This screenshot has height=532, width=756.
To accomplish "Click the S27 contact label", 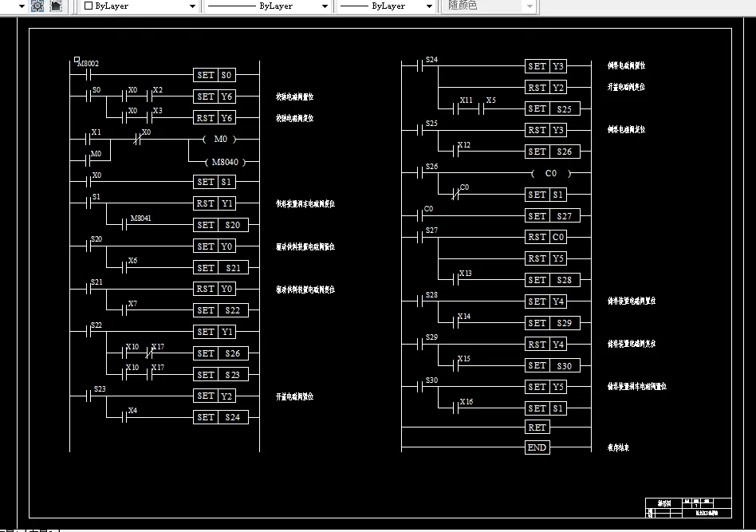I will click(431, 230).
